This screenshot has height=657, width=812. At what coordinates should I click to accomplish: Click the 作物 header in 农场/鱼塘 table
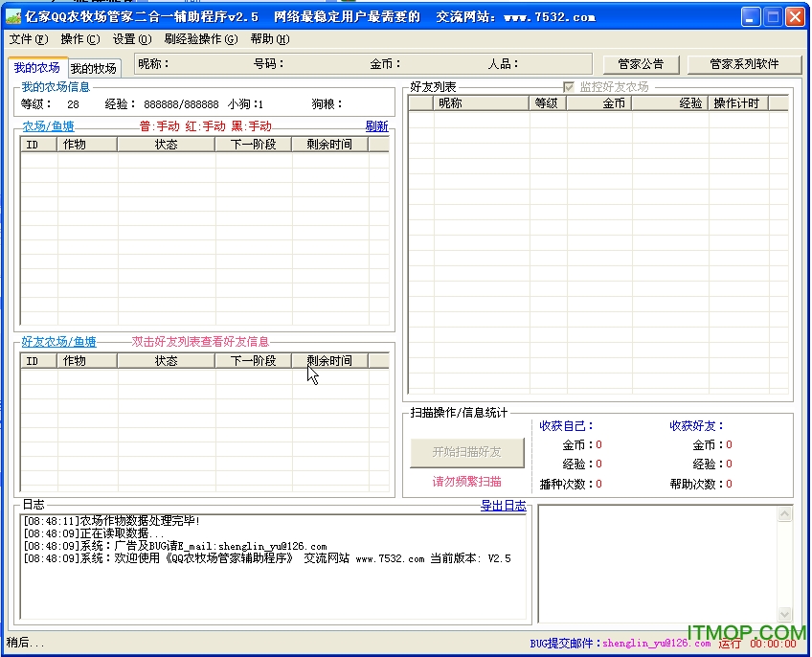coord(87,144)
